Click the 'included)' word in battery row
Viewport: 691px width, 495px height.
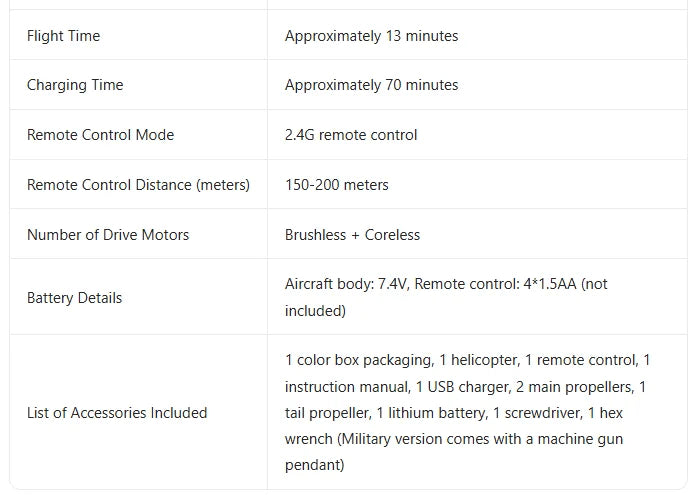point(315,311)
